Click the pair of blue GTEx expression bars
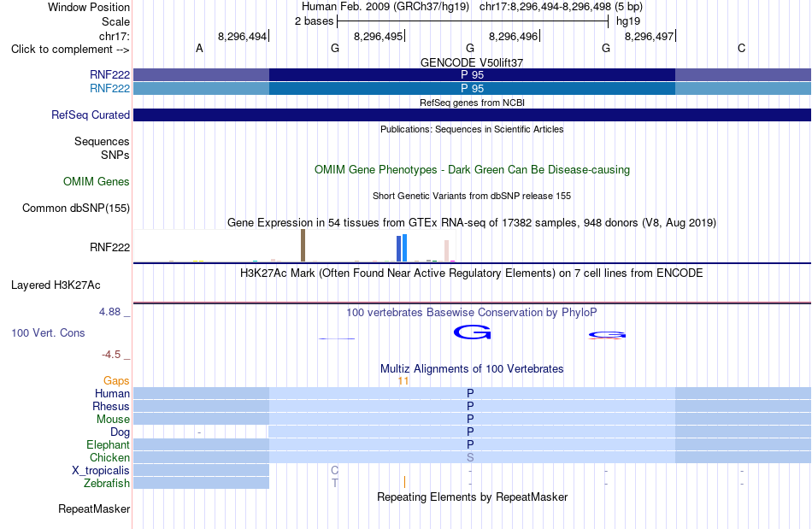 [402, 248]
